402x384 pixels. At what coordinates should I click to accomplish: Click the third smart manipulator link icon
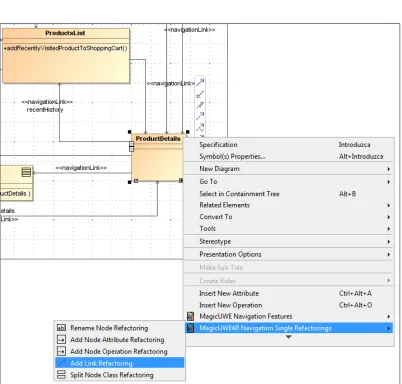[200, 105]
